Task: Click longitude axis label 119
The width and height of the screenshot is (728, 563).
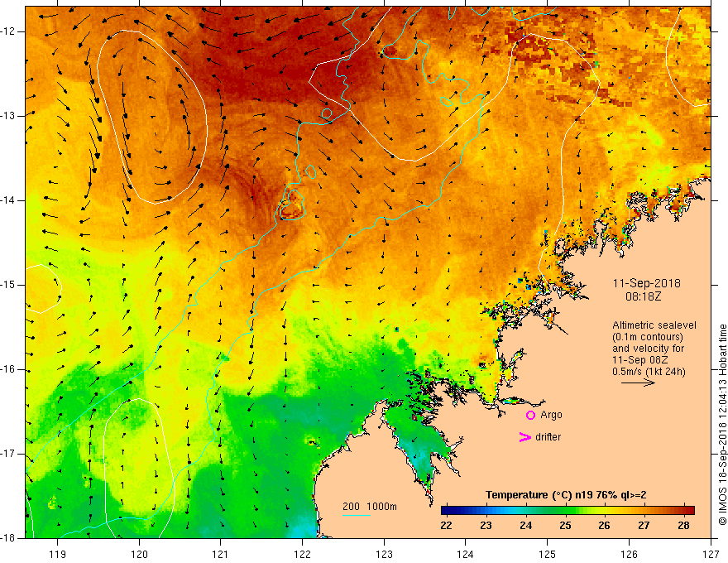Action: point(58,554)
